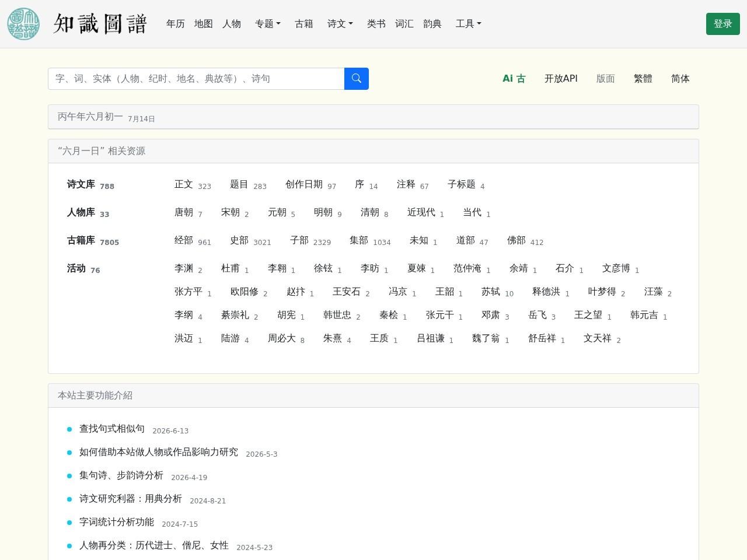Open the Ai 古 link
The height and width of the screenshot is (560, 747).
pyautogui.click(x=514, y=79)
